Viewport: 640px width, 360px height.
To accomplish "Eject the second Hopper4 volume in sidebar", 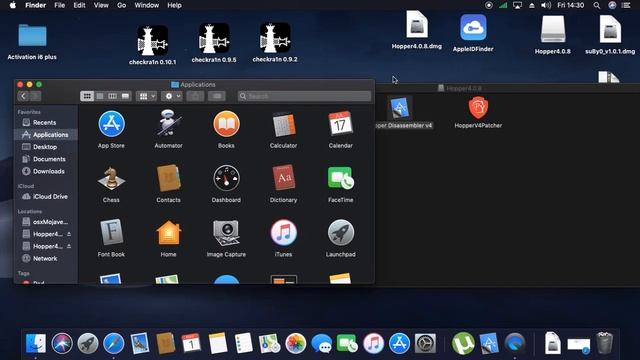I will coord(69,247).
